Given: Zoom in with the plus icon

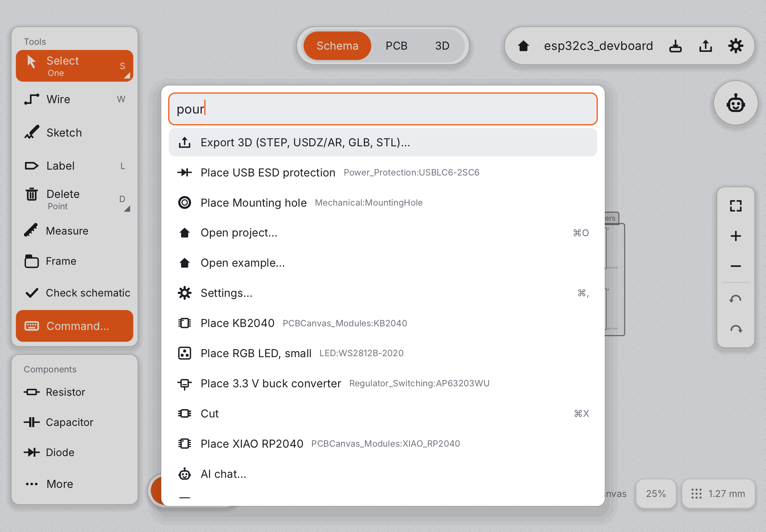Looking at the screenshot, I should click(735, 236).
